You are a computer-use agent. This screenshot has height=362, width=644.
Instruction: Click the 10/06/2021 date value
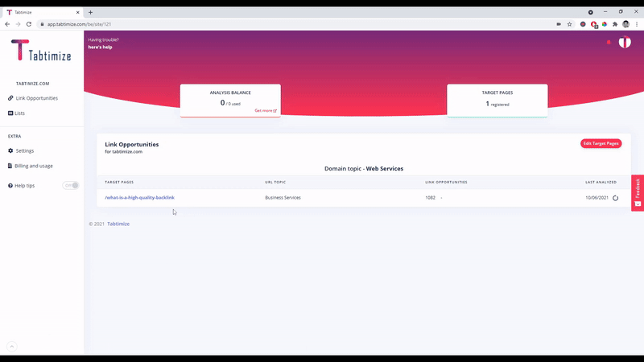tap(597, 197)
